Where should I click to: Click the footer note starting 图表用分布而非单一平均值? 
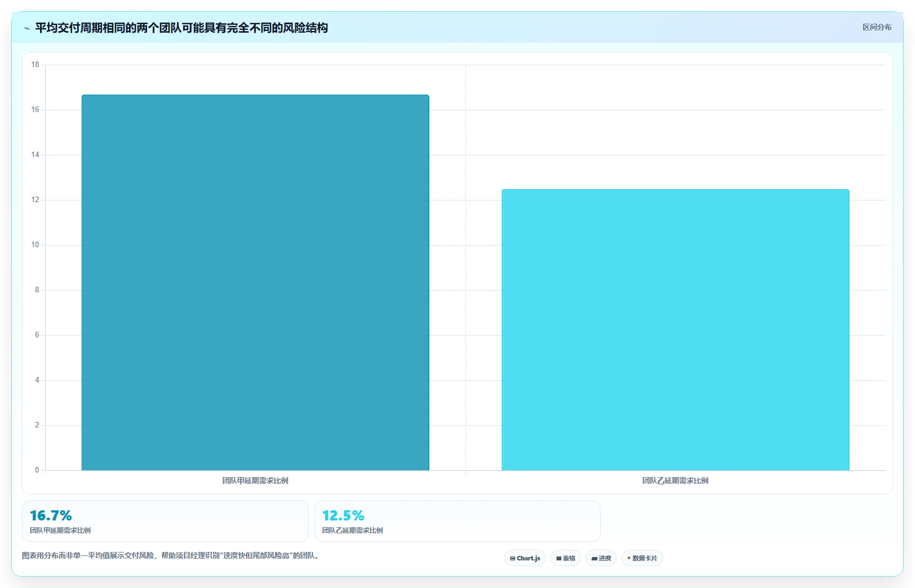172,555
